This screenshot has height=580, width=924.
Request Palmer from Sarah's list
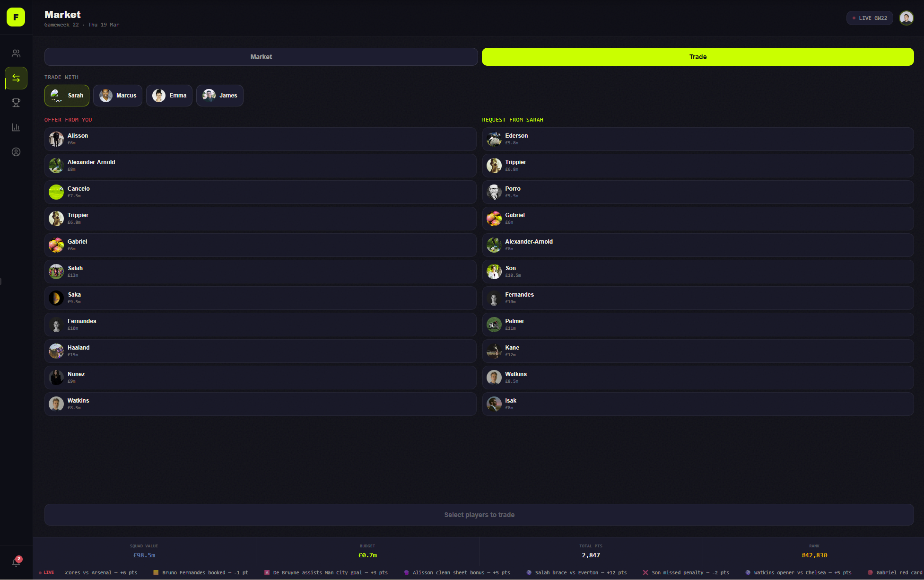tap(697, 325)
